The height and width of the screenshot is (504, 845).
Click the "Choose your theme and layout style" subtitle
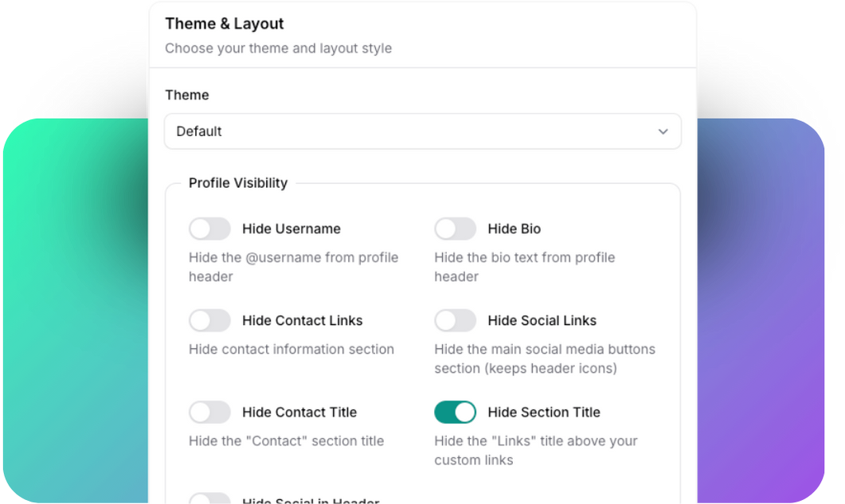click(x=278, y=49)
